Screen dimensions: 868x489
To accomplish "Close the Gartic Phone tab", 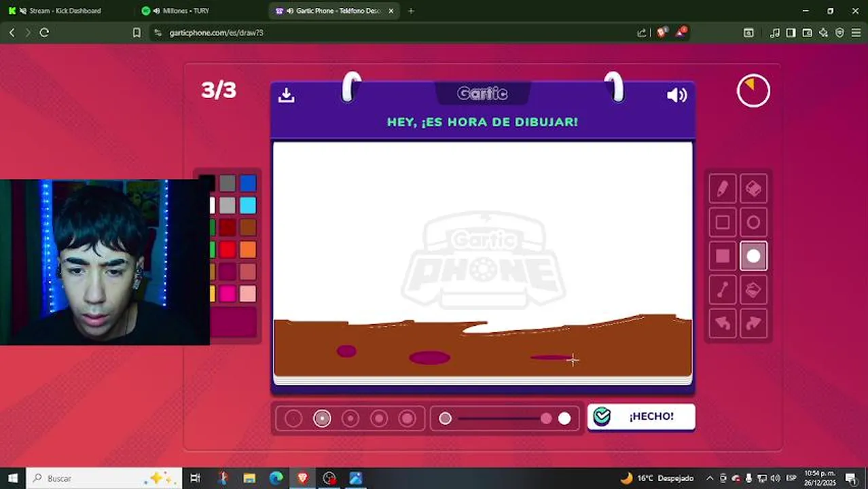I will pyautogui.click(x=391, y=11).
